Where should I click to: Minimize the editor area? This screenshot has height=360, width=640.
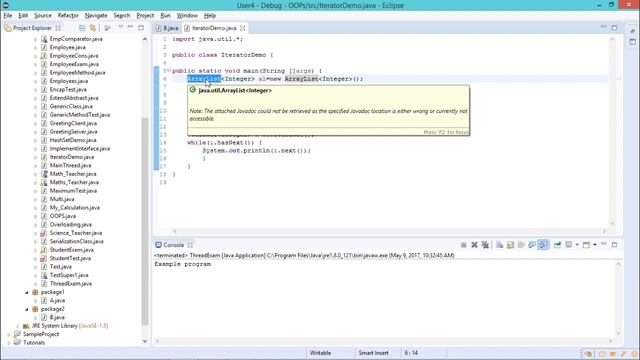tap(603, 27)
